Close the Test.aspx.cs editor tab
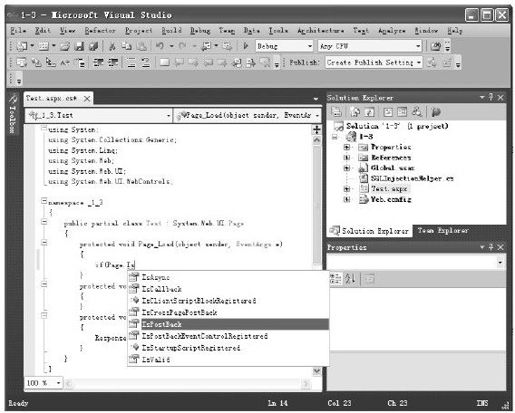Viewport: 515px width, 413px height. [x=87, y=99]
